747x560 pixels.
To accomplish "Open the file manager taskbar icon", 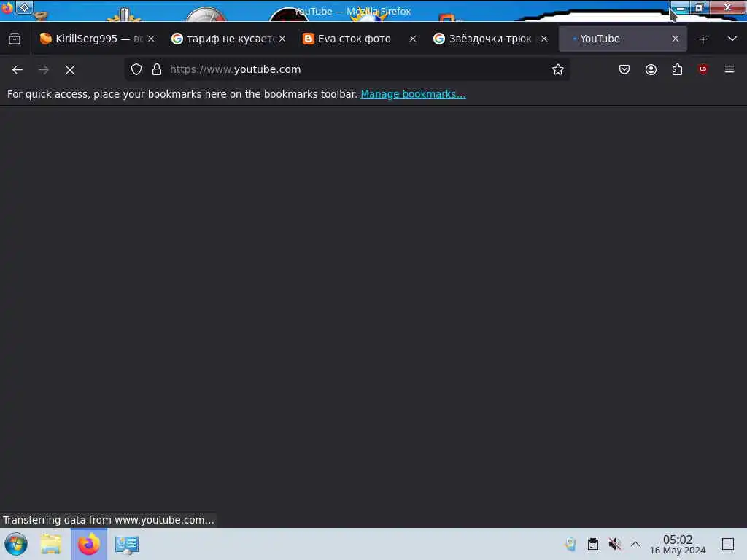I will pos(51,544).
